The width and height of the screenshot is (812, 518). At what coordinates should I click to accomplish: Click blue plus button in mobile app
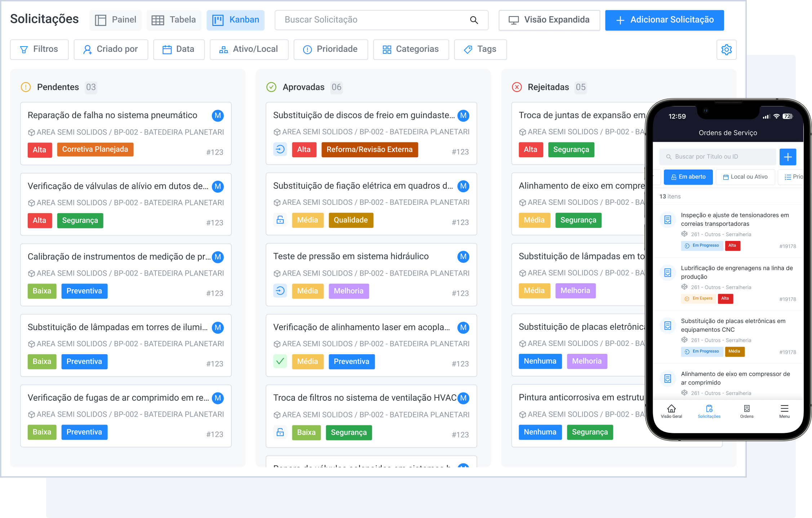[787, 157]
